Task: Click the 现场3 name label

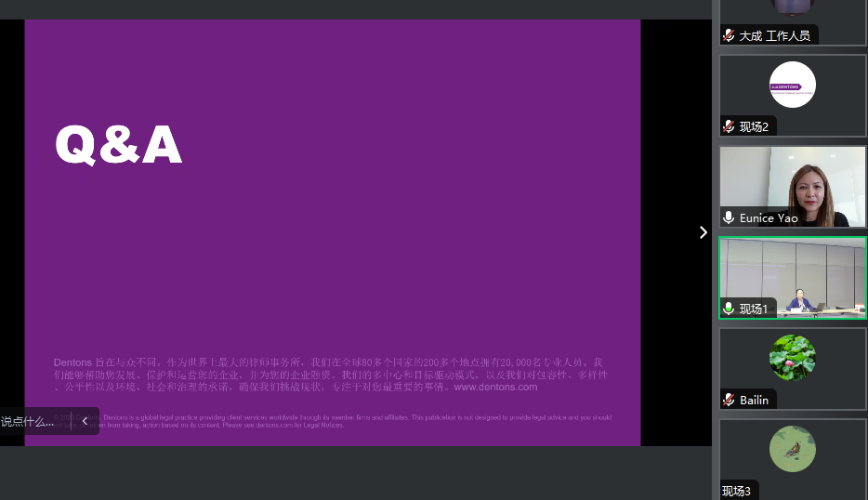Action: [736, 491]
